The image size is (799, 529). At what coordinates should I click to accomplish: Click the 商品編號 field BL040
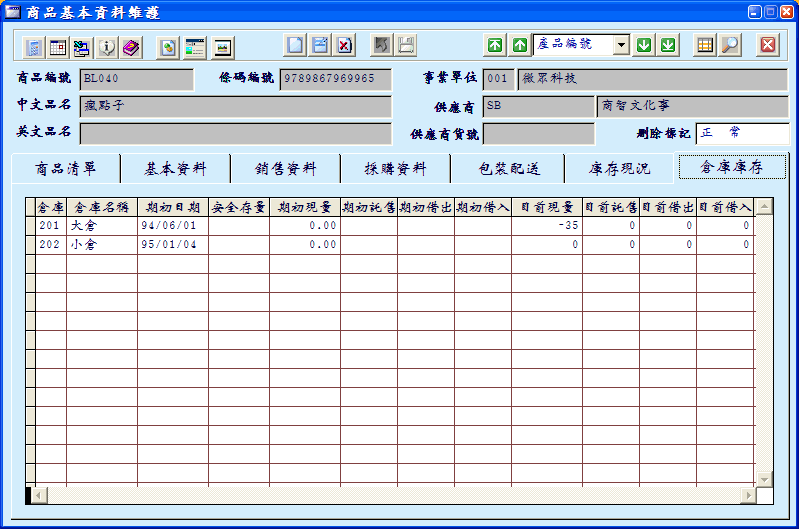pyautogui.click(x=137, y=80)
